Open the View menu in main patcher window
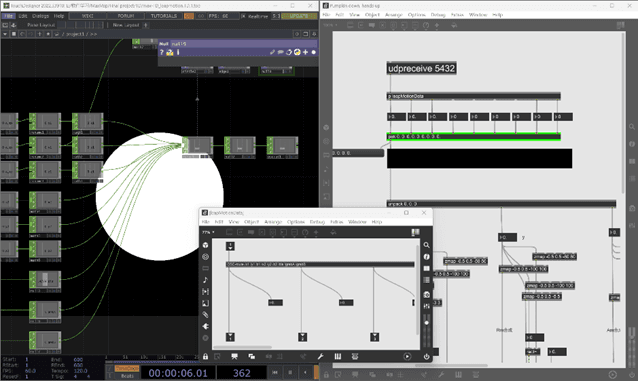The height and width of the screenshot is (381, 638). (354, 15)
